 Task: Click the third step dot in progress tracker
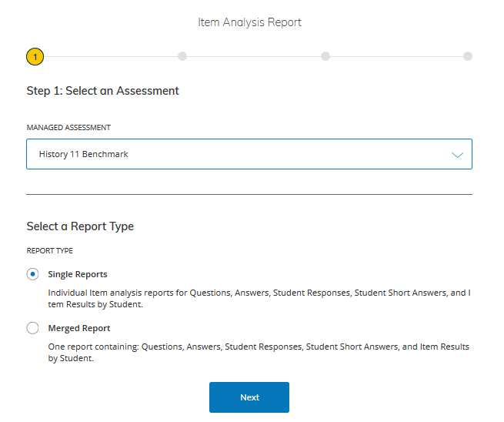[x=325, y=56]
